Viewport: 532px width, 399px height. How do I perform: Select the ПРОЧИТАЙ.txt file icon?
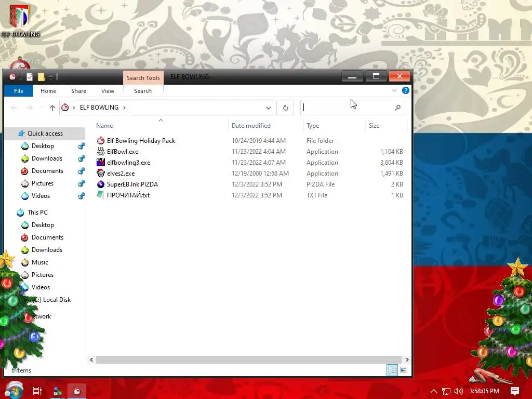[x=100, y=195]
